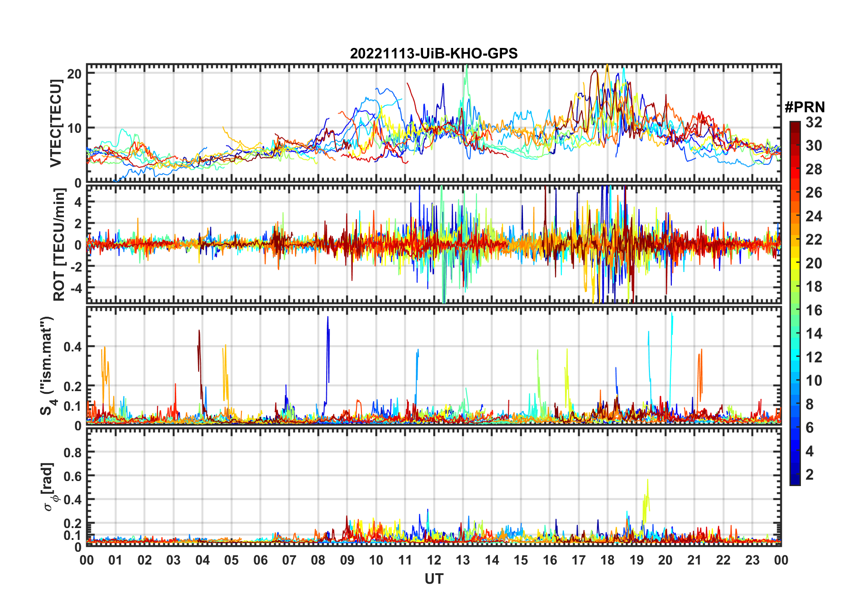Click x-axis tick label 01
868x607 pixels.
[x=115, y=560]
